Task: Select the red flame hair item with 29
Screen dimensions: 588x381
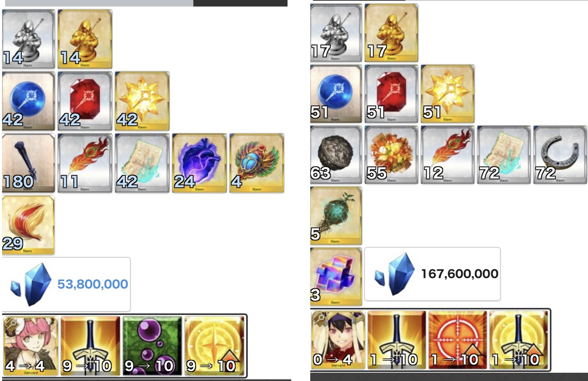Action: tap(28, 225)
